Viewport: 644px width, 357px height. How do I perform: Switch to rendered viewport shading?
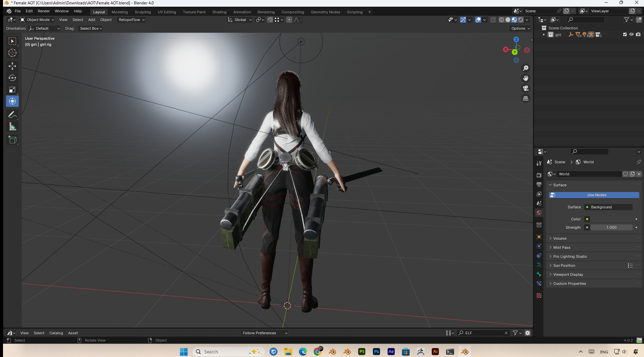pyautogui.click(x=521, y=20)
